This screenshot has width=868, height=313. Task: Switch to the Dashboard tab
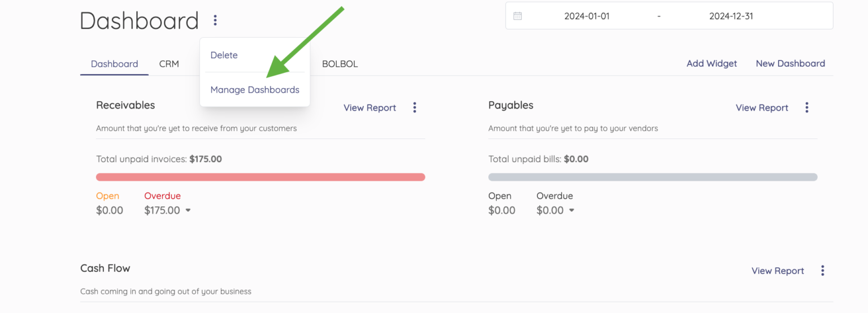[x=114, y=64]
